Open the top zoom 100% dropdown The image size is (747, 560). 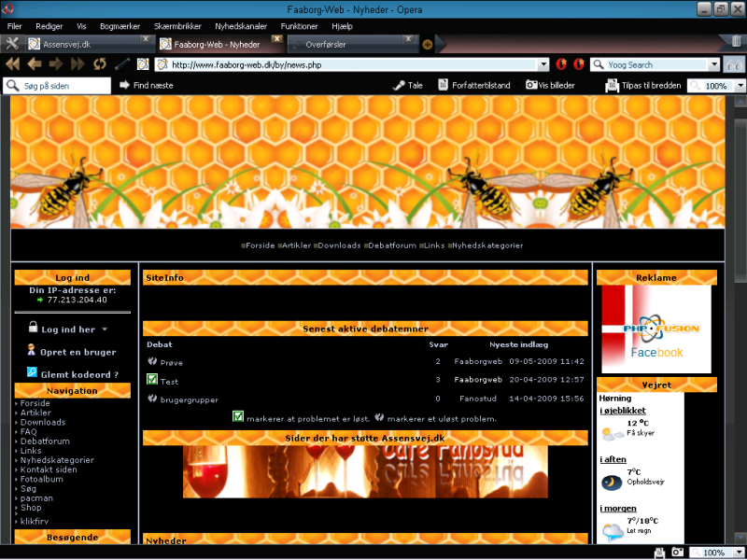click(x=740, y=85)
